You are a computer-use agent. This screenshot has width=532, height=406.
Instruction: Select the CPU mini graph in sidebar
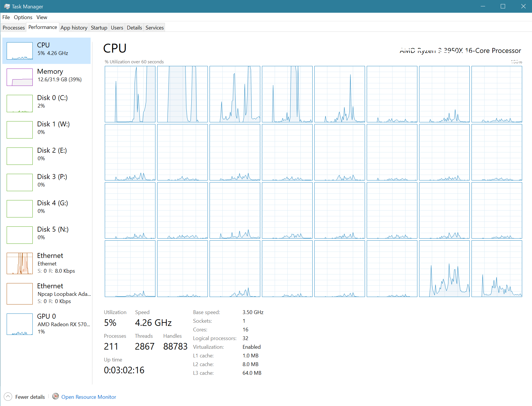(20, 51)
